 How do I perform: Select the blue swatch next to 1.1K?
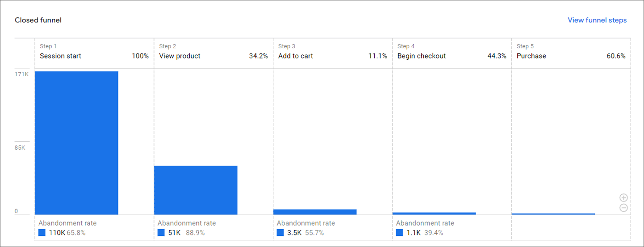coord(400,233)
